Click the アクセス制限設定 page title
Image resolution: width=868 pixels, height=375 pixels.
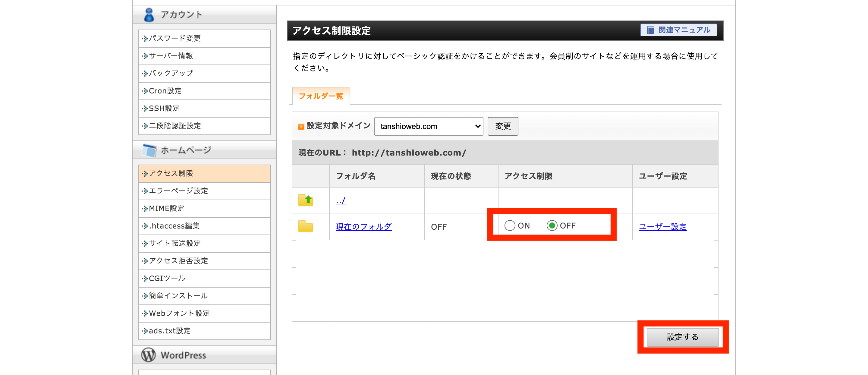pos(331,31)
